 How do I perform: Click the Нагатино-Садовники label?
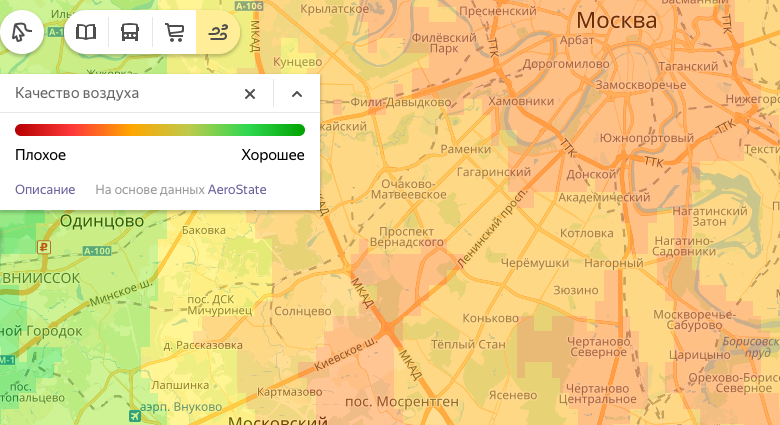684,246
